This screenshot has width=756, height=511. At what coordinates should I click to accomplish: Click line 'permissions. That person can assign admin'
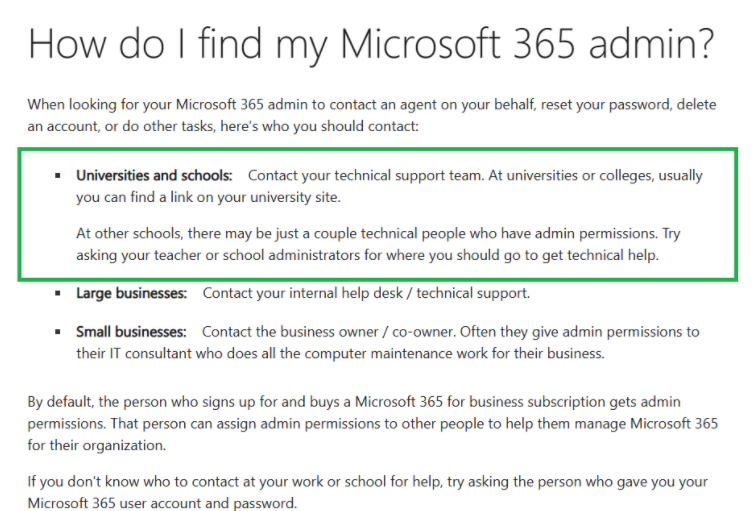click(x=373, y=424)
